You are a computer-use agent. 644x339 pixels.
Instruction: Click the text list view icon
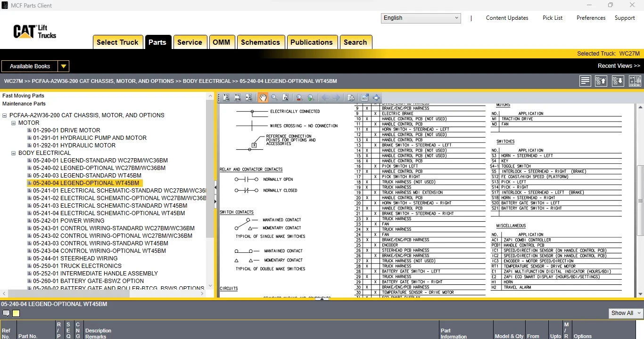click(x=585, y=81)
